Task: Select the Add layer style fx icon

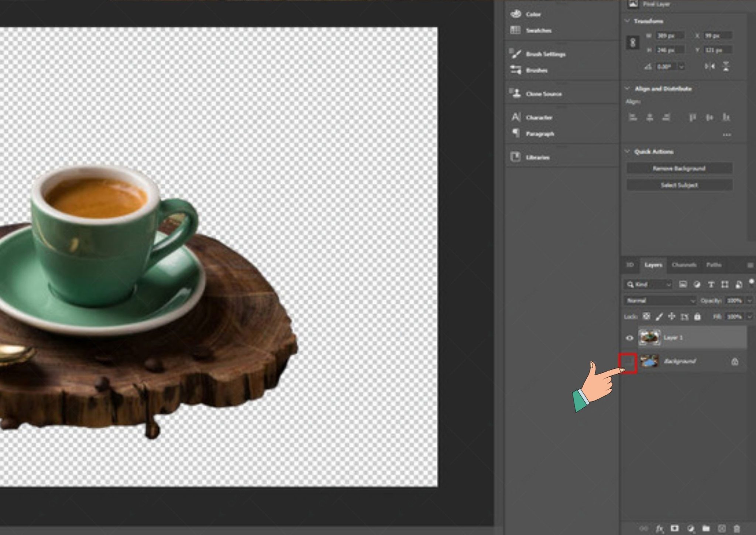Action: coord(660,528)
